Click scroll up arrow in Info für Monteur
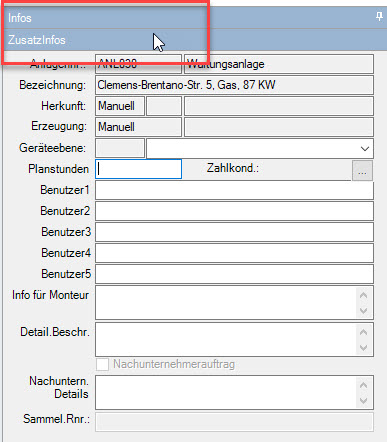The width and height of the screenshot is (387, 442). point(364,295)
